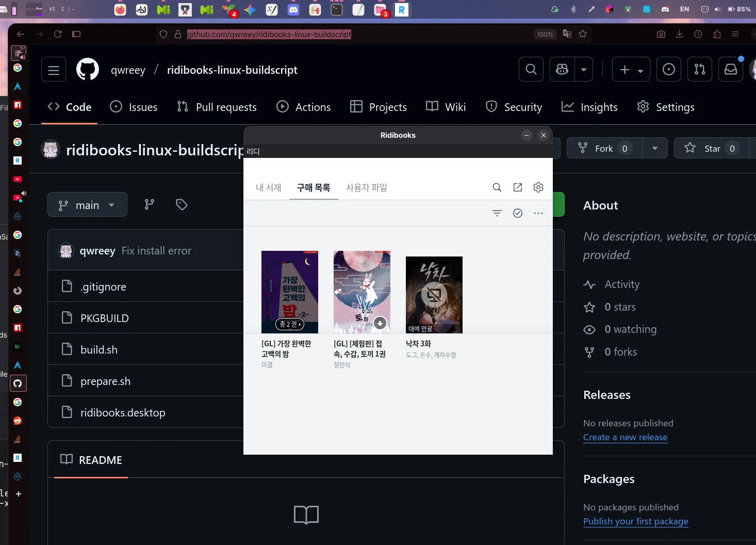
Task: Click Publish your first package link
Action: (635, 521)
